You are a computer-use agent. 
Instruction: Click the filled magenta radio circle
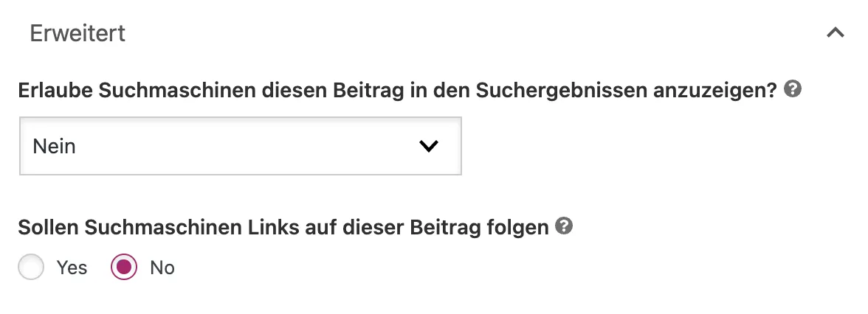(x=123, y=267)
